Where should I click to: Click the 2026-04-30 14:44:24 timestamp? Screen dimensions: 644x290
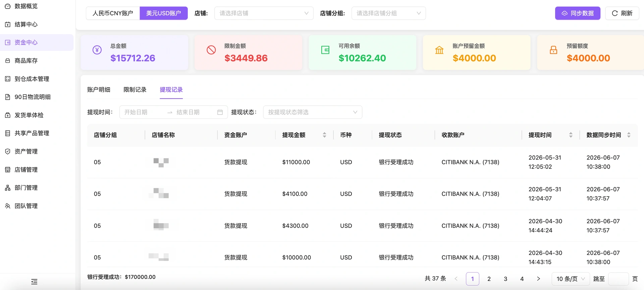coord(545,226)
